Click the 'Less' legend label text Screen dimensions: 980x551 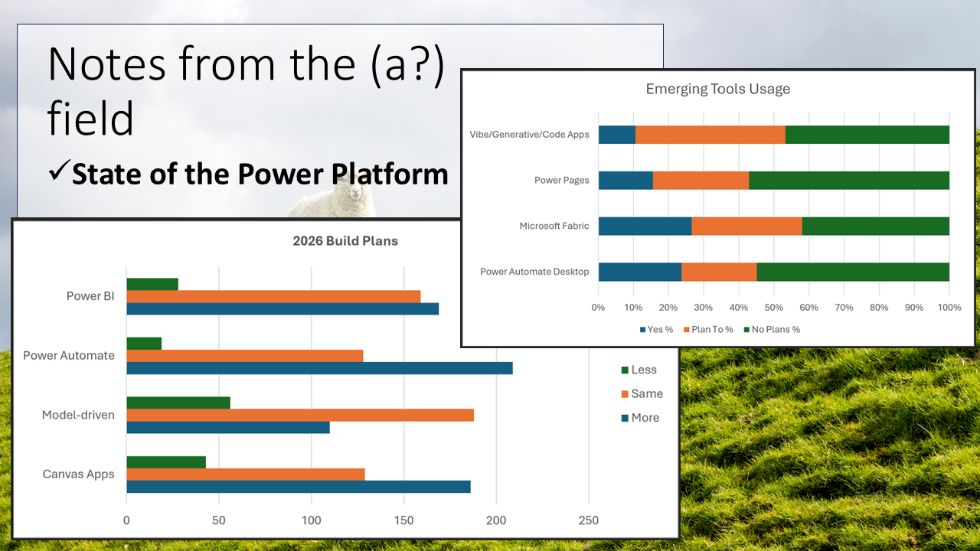[x=644, y=370]
